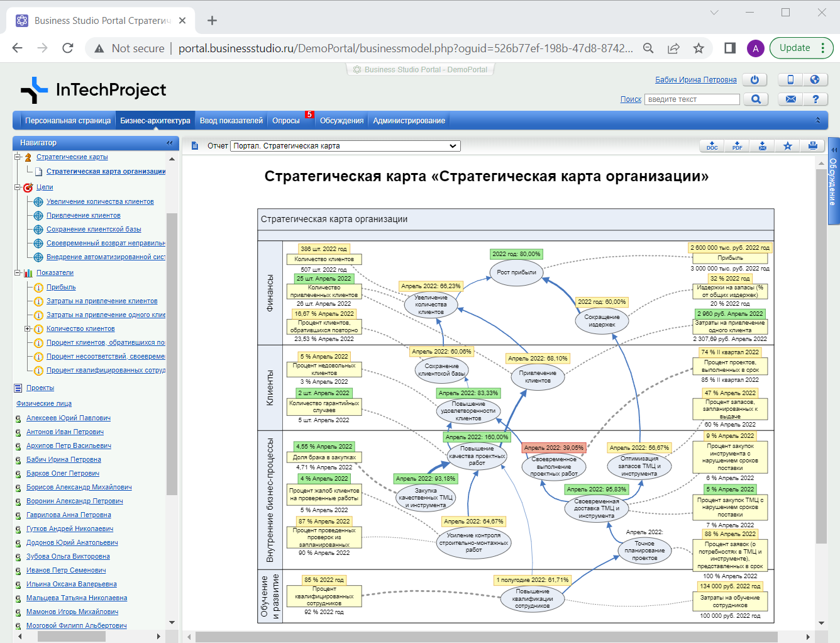Switch to mobile version via phone icon
This screenshot has width=840, height=643.
pos(790,80)
